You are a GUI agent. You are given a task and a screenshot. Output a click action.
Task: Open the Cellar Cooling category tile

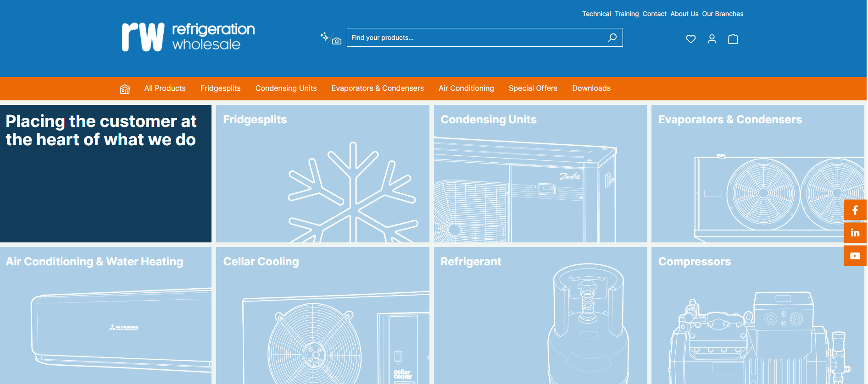point(323,315)
